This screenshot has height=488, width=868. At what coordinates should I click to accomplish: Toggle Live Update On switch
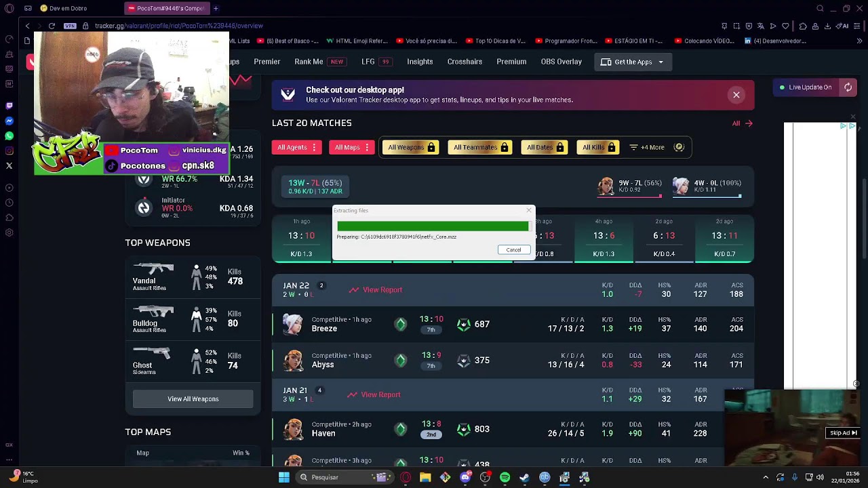(806, 87)
